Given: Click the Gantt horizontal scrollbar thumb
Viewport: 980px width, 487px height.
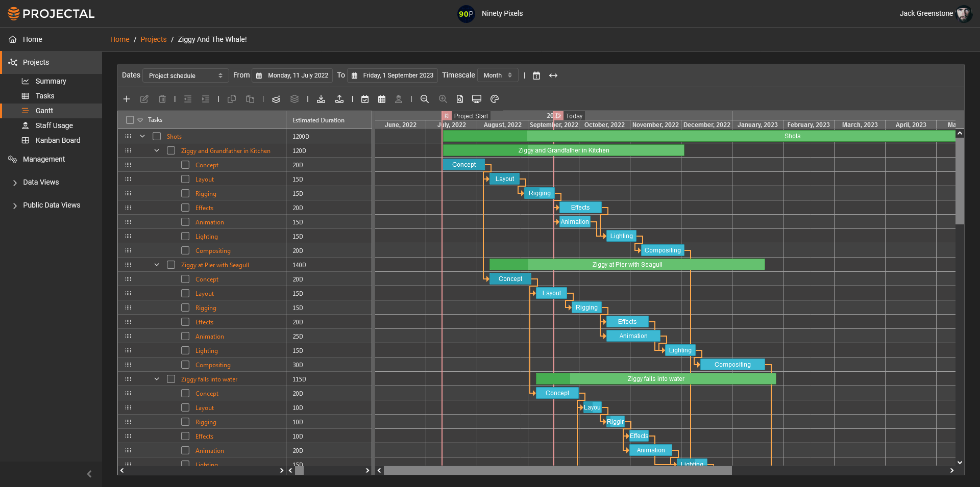Looking at the screenshot, I should point(557,470).
